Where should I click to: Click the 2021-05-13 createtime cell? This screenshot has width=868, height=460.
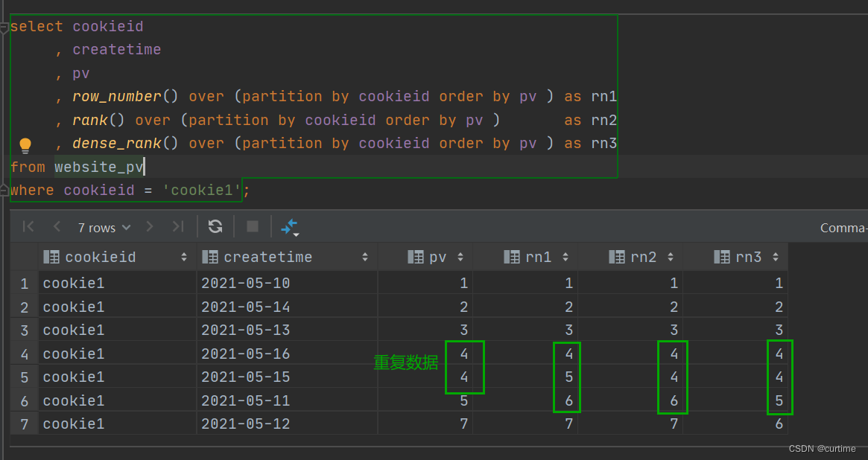coord(288,330)
